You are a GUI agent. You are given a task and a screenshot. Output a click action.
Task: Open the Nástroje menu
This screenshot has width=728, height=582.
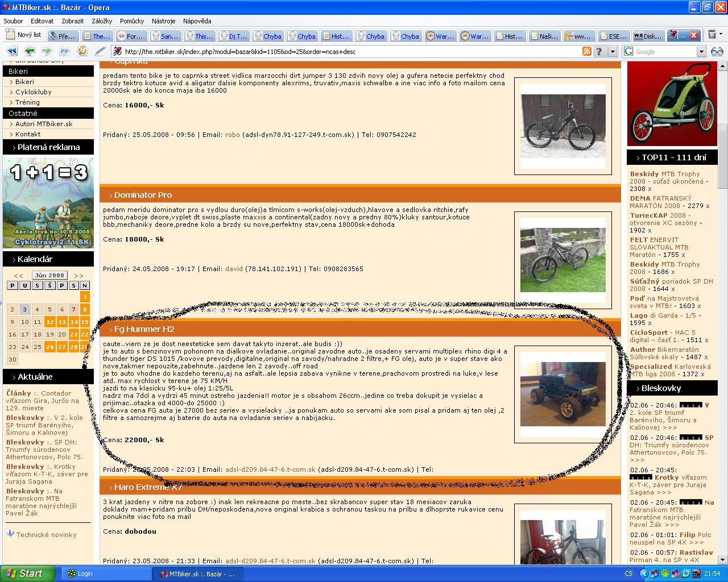coord(164,21)
